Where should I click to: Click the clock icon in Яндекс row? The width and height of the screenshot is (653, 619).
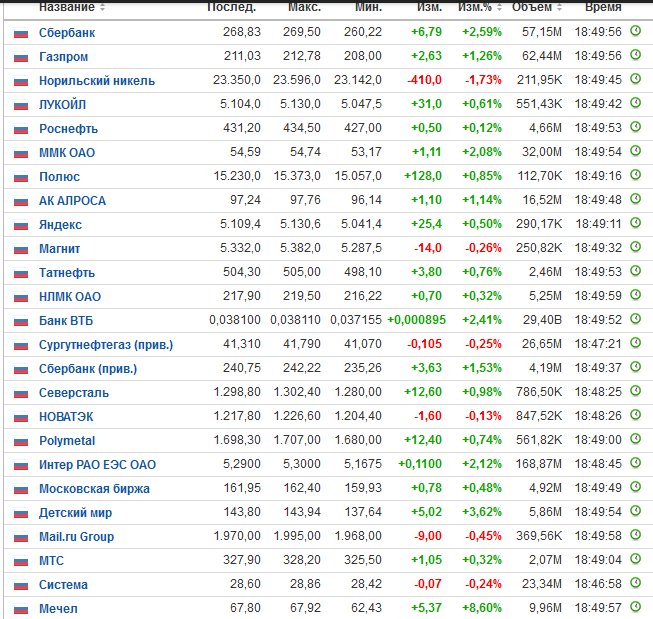[x=635, y=223]
